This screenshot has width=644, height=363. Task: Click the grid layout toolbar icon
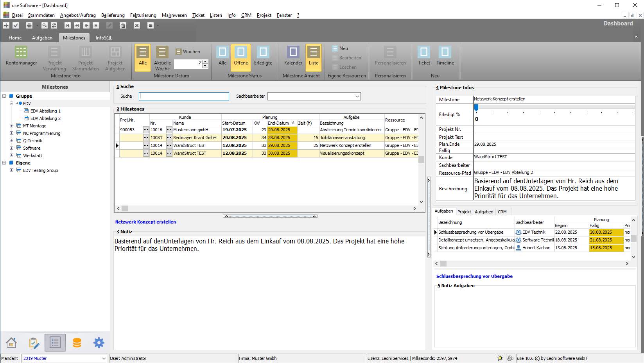click(151, 25)
